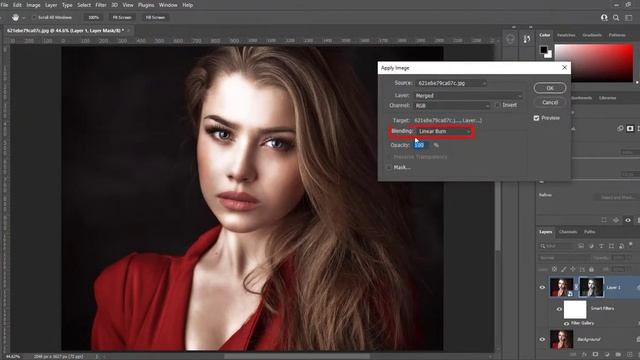
Task: Filter layers by shape layers icon
Action: point(611,246)
